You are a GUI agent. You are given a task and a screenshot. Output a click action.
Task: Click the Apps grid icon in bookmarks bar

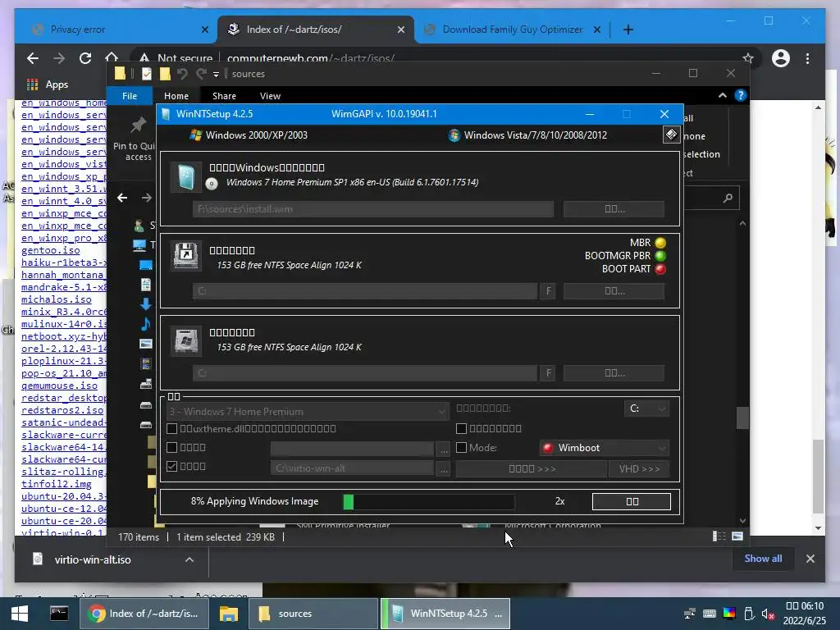click(x=33, y=84)
